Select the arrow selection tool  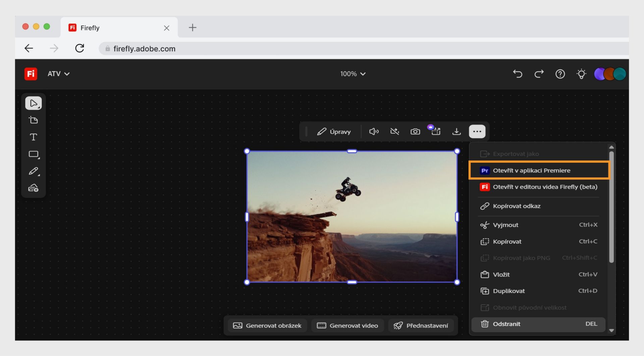(33, 103)
